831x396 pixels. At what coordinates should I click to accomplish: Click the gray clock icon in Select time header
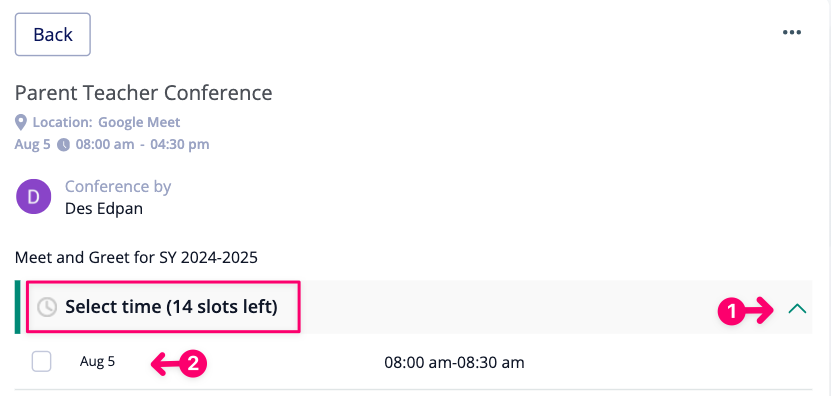[x=47, y=307]
